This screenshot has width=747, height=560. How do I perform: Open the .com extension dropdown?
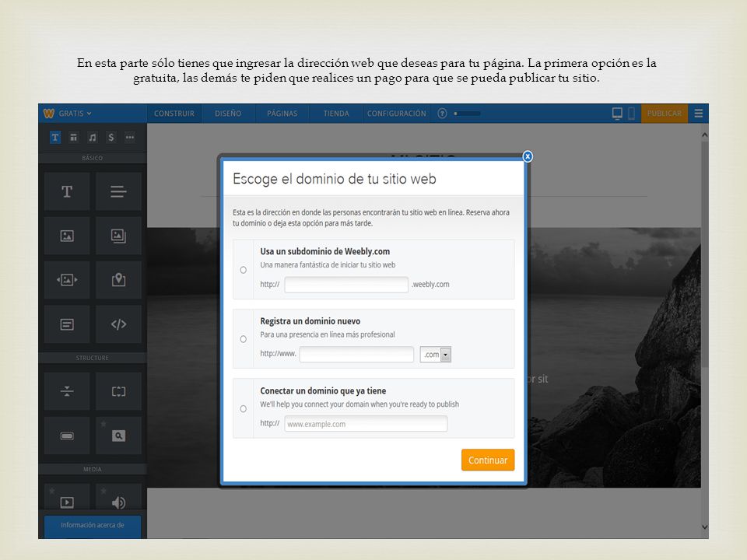tap(436, 355)
